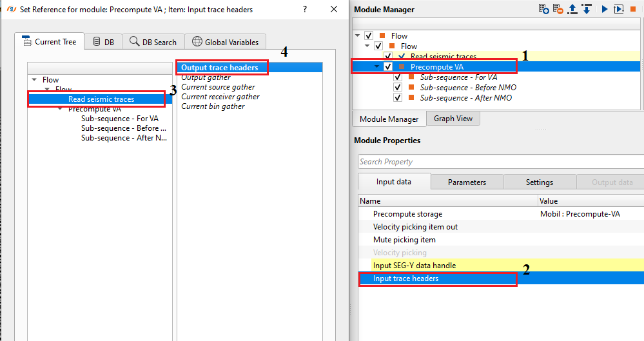Viewport: 644px width, 341px height.
Task: Click blue checkmark icon beside Read seismic traces
Action: 402,56
